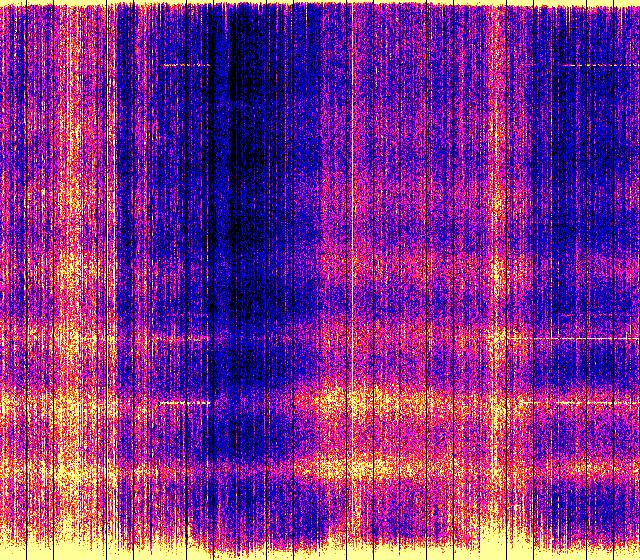The width and height of the screenshot is (640, 560).
Task: Click the yellow strip along the bottom edge
Action: [x=320, y=555]
